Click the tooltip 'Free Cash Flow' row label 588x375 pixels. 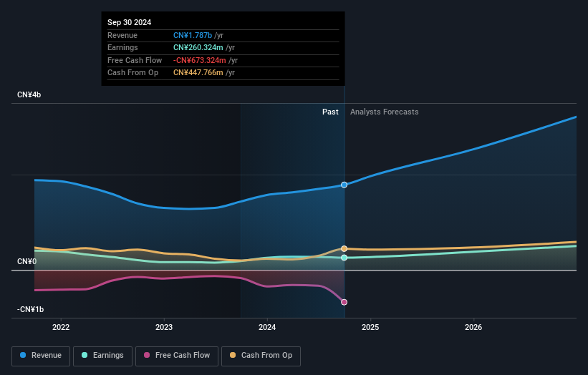click(135, 60)
